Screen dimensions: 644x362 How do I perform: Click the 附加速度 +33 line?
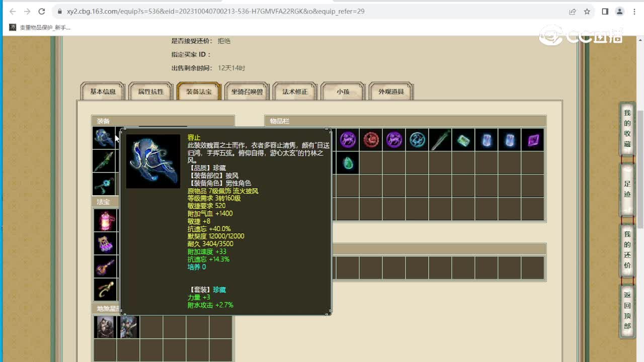207,251
